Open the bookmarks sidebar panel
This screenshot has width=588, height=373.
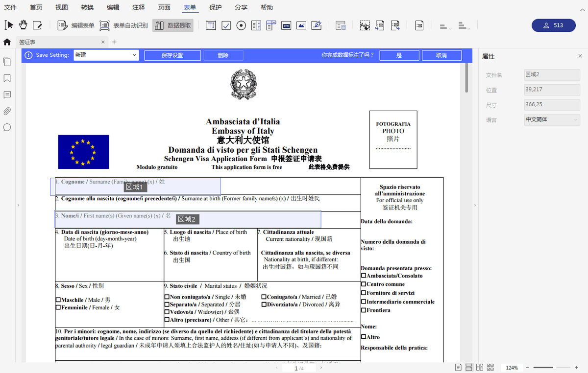(x=7, y=78)
